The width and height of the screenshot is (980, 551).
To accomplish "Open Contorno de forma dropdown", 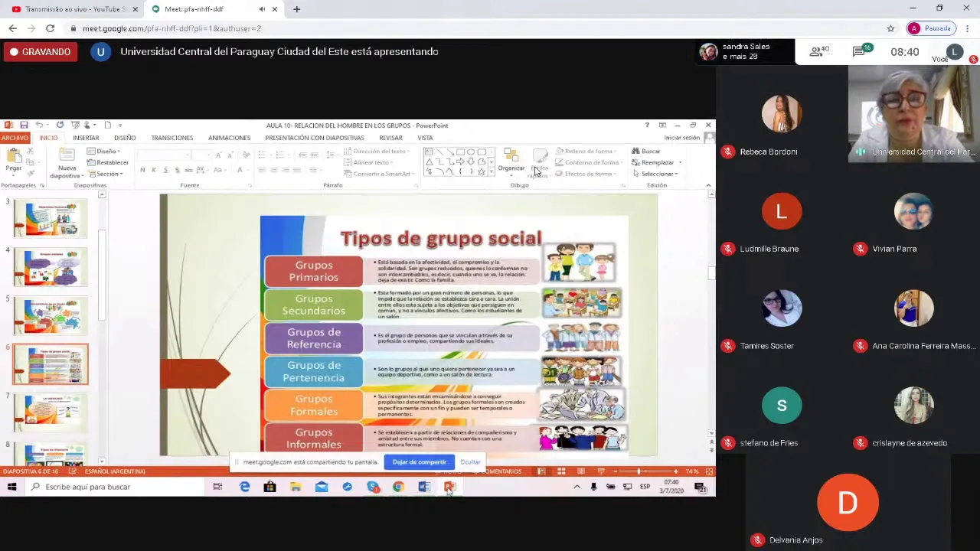I will tap(588, 162).
